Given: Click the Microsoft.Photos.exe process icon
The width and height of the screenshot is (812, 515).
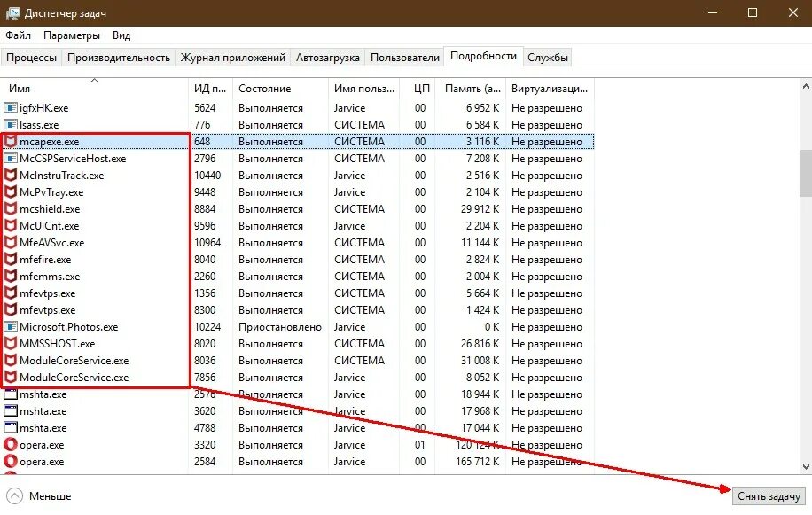Looking at the screenshot, I should (x=11, y=326).
